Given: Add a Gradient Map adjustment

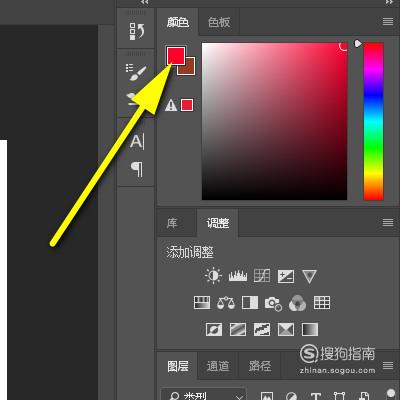Looking at the screenshot, I should (310, 330).
